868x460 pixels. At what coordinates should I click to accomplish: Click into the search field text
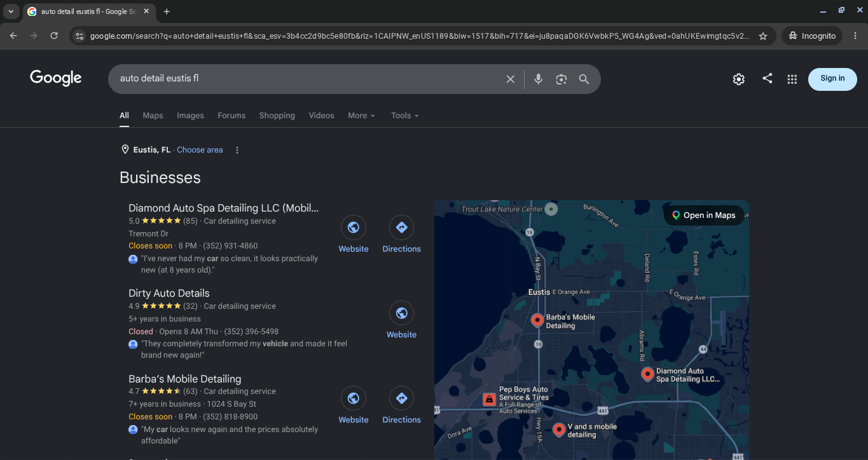(x=159, y=79)
